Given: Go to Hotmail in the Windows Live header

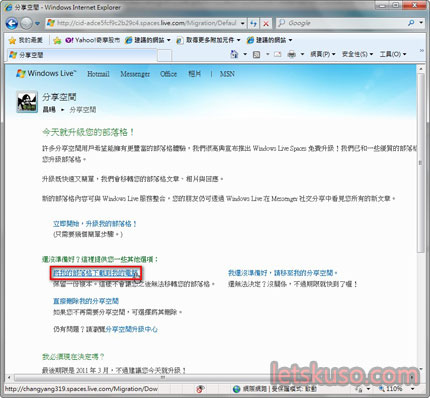Looking at the screenshot, I should pos(98,74).
